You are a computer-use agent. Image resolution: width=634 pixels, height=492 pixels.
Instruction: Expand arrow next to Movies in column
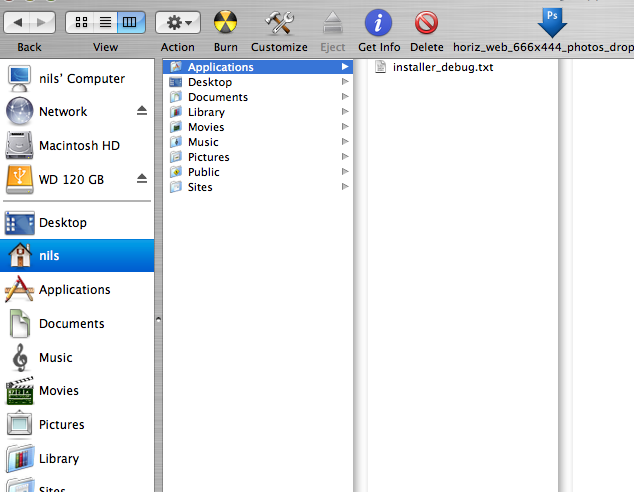click(345, 127)
